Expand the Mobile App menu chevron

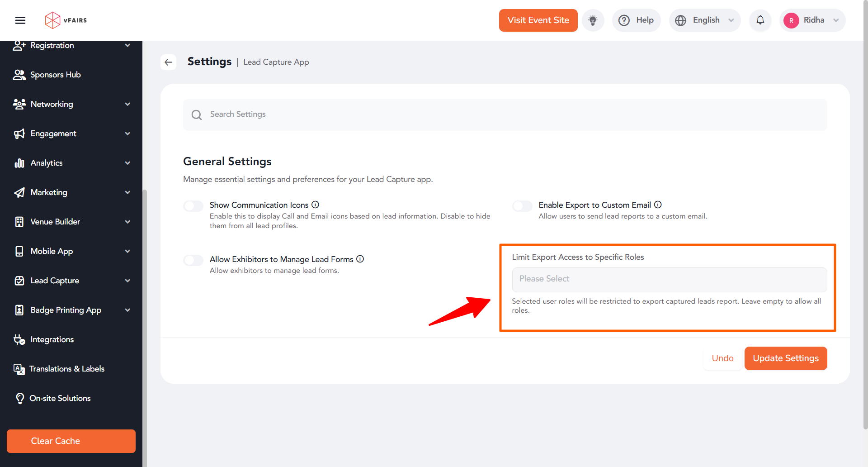click(127, 251)
